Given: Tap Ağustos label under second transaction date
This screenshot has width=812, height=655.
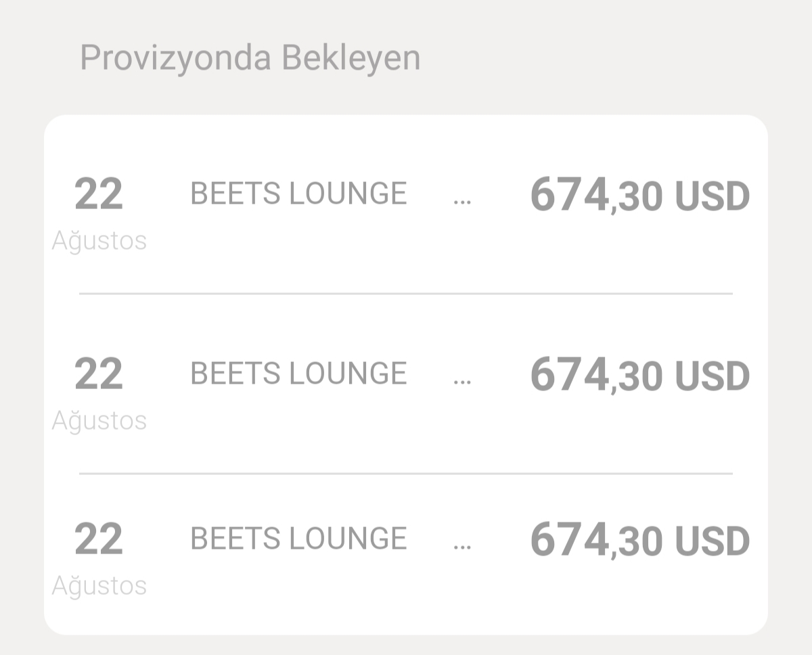Looking at the screenshot, I should [99, 422].
